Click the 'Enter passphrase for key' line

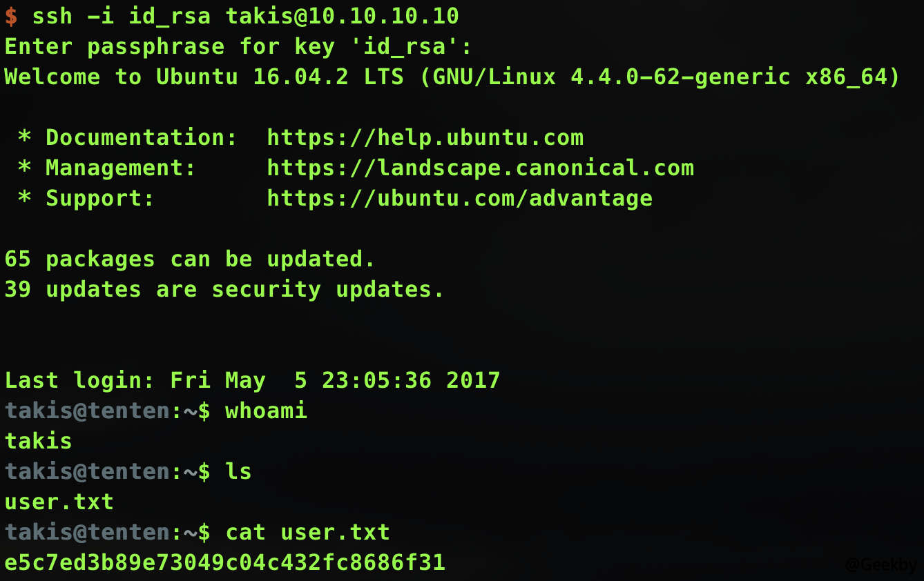238,46
